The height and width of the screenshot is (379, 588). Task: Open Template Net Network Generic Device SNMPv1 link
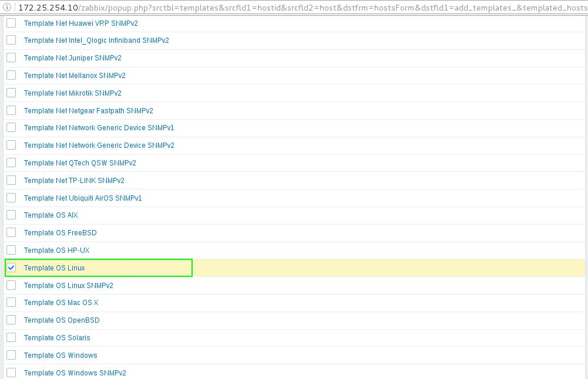99,128
